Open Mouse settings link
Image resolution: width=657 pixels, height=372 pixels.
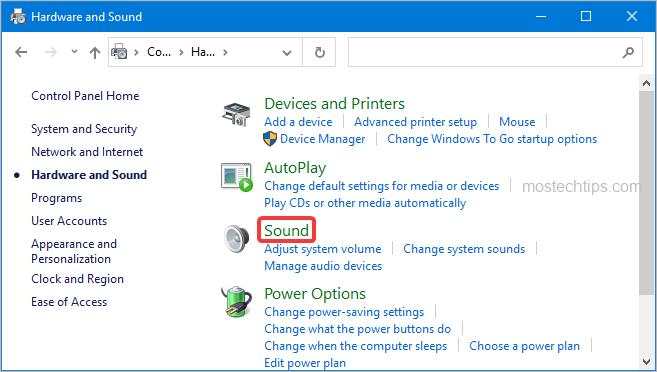pyautogui.click(x=517, y=122)
